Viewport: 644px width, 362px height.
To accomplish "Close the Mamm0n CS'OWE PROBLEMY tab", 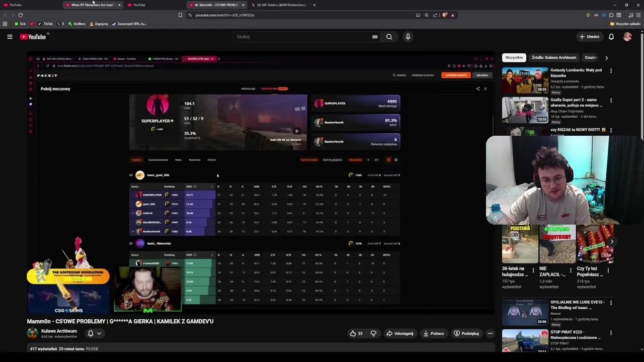I will click(243, 5).
